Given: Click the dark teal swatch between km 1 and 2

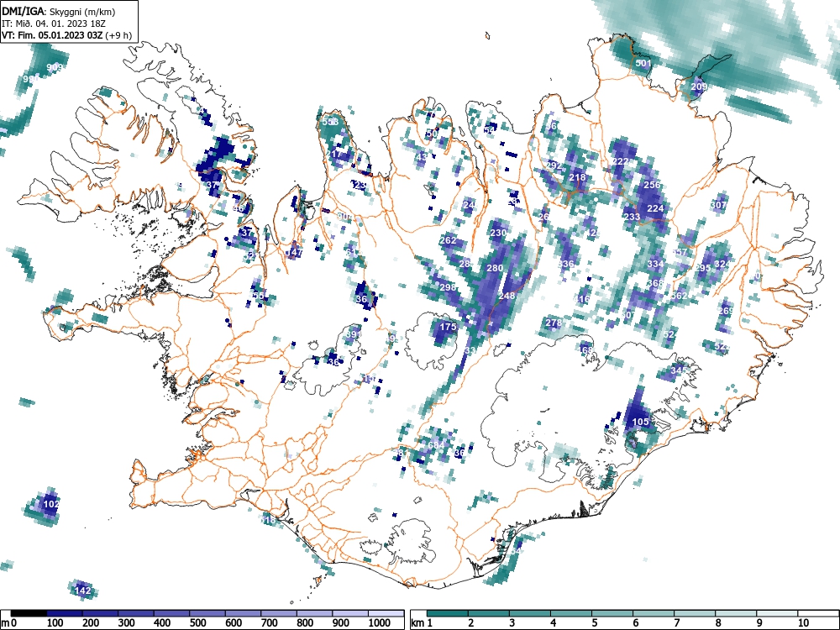Looking at the screenshot, I should coord(448,613).
